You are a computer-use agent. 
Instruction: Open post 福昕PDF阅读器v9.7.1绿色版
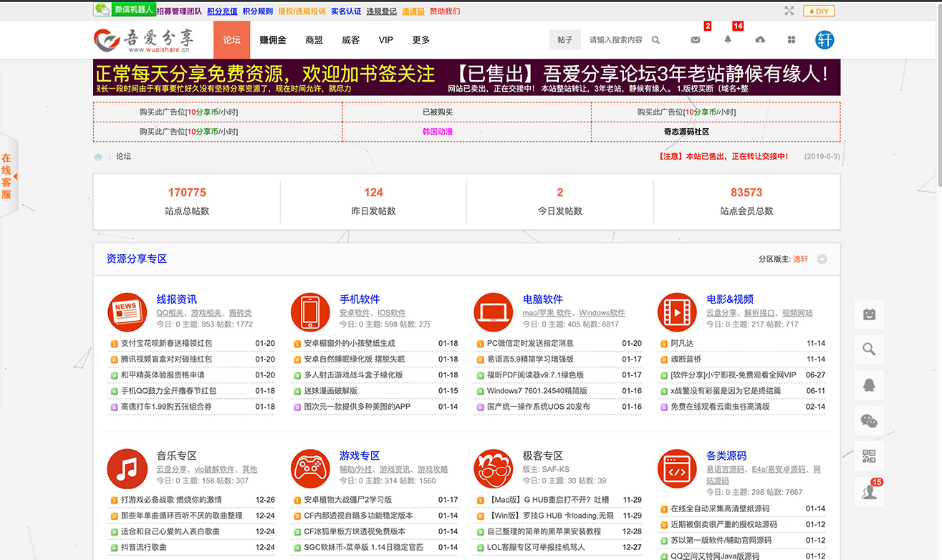pyautogui.click(x=535, y=375)
